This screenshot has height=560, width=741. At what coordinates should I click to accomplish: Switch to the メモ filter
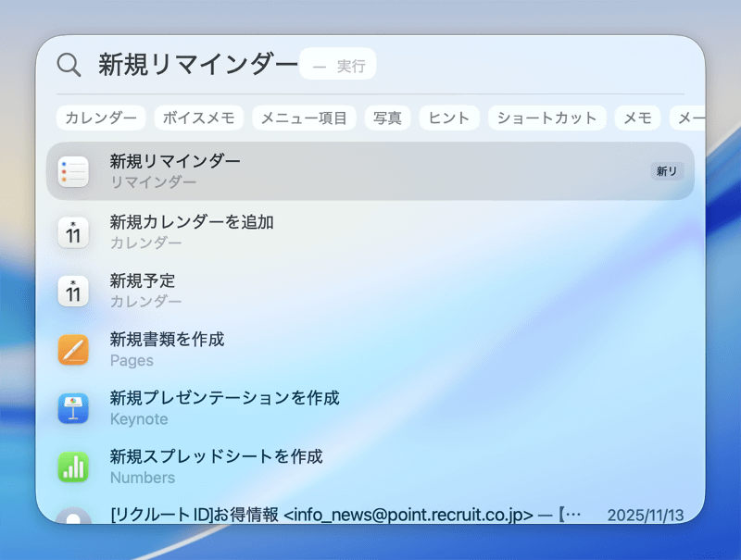[x=637, y=118]
